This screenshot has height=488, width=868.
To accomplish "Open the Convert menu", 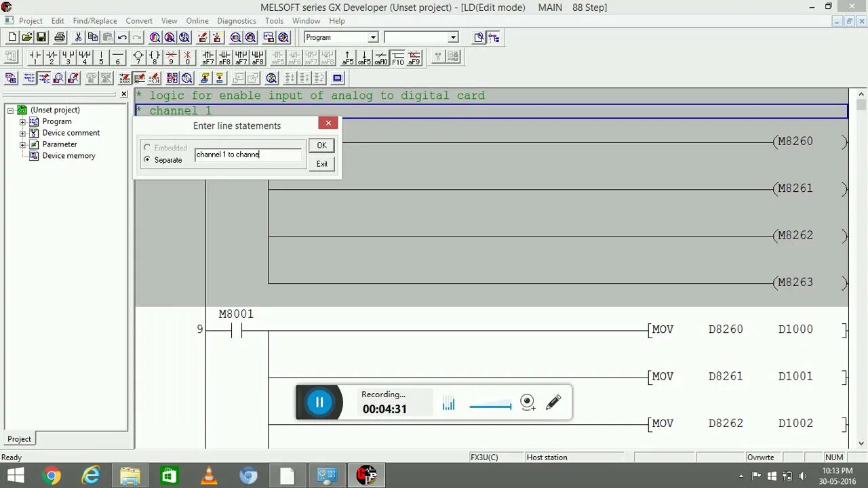I will [139, 21].
